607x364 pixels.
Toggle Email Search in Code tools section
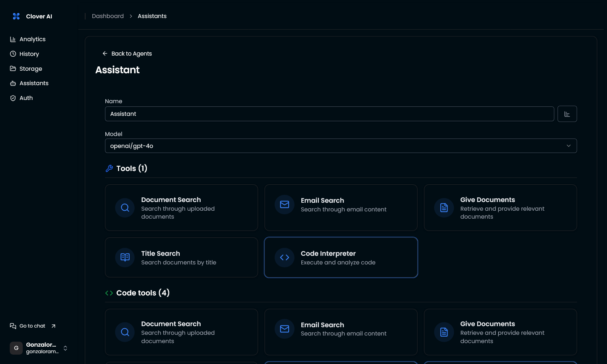341,332
